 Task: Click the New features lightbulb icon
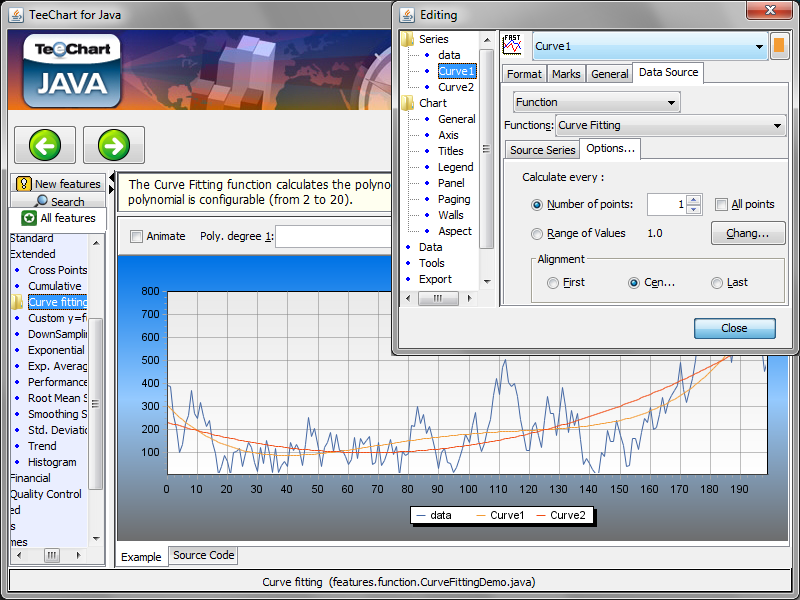(23, 184)
